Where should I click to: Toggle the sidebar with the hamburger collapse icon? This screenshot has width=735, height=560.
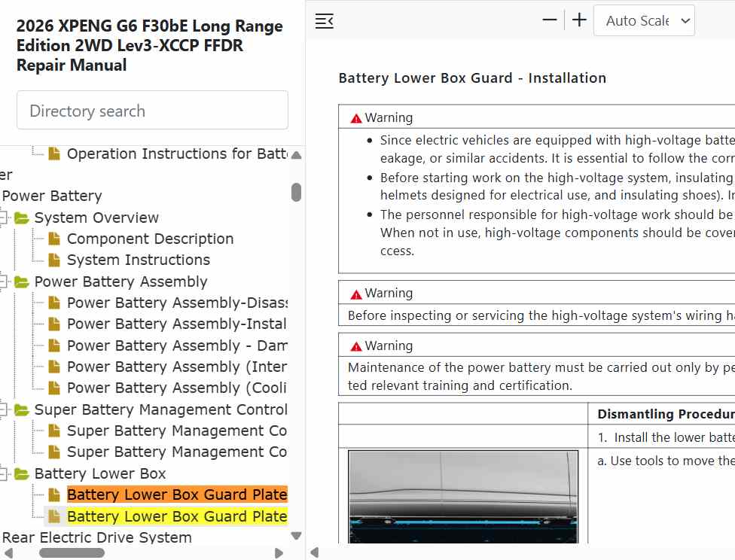[x=324, y=21]
